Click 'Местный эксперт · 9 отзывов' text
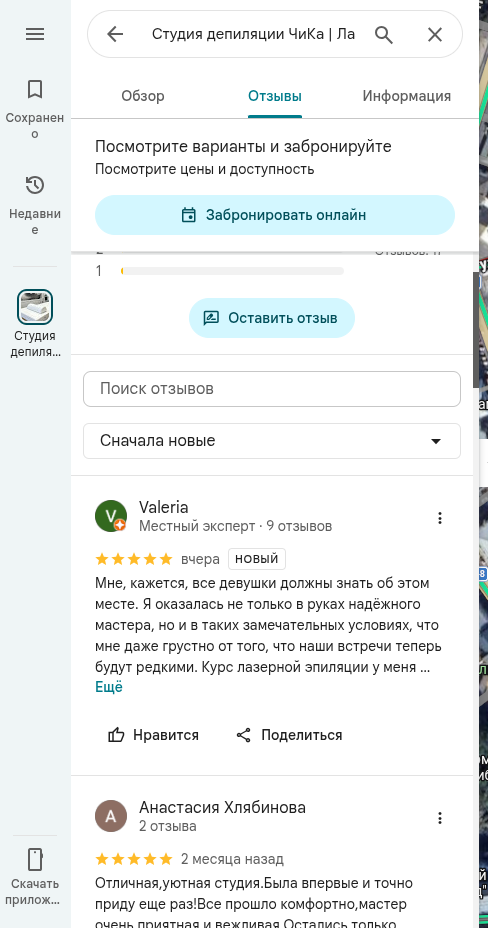The height and width of the screenshot is (928, 488). coord(235,526)
